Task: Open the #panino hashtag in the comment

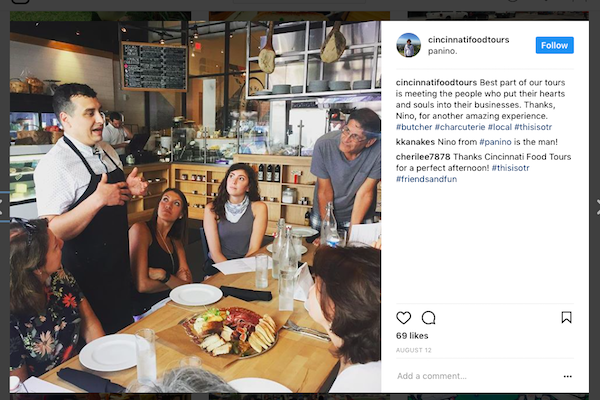Action: 497,143
